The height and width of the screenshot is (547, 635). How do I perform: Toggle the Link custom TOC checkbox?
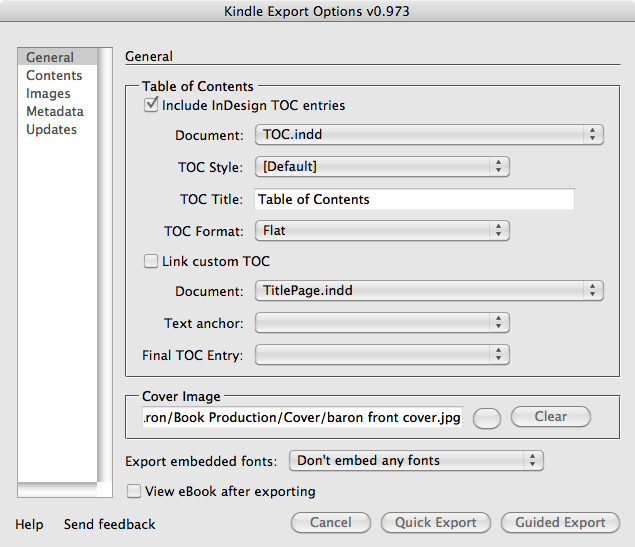(152, 261)
